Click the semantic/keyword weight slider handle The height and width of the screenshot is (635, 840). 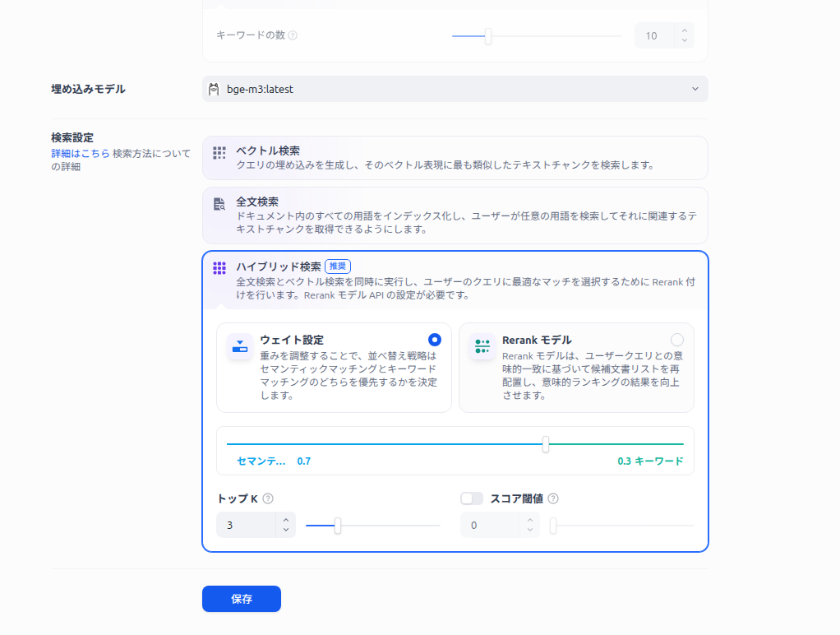[x=546, y=444]
